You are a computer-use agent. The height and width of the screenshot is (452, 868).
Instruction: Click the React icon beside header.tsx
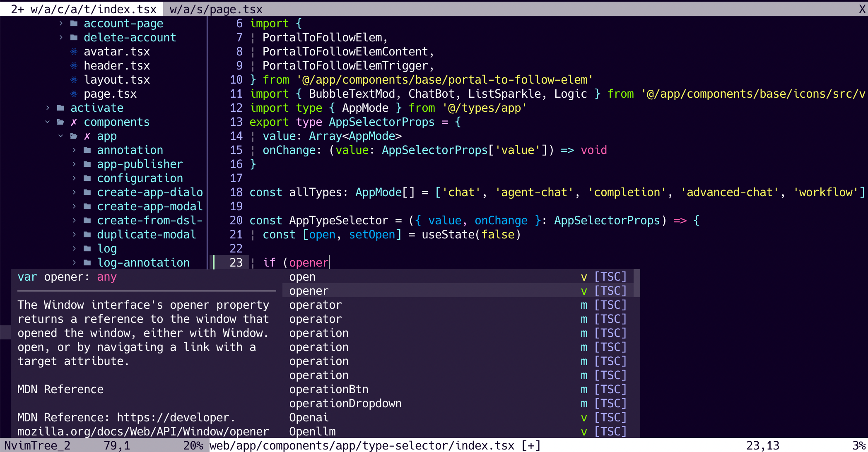click(74, 66)
